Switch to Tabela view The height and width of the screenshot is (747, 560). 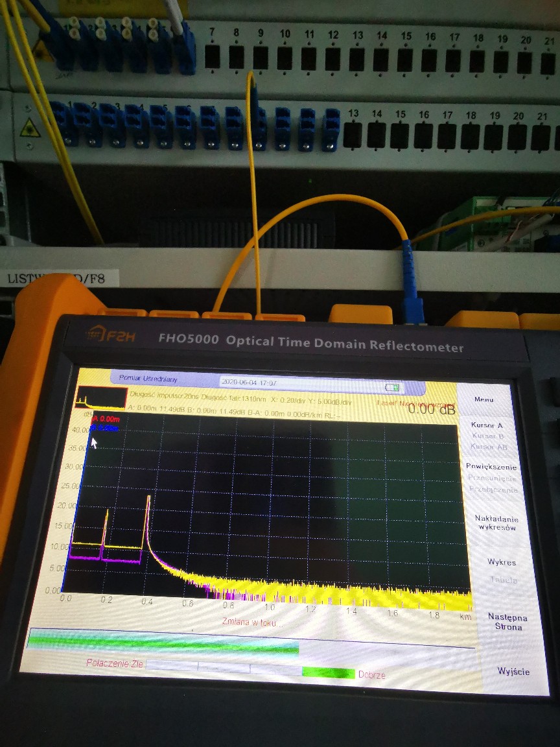click(x=504, y=580)
